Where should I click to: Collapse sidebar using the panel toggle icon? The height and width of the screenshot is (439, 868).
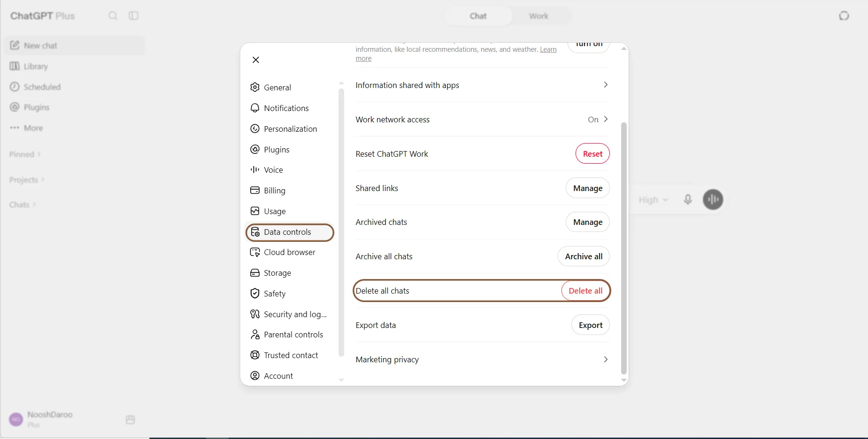click(x=134, y=16)
